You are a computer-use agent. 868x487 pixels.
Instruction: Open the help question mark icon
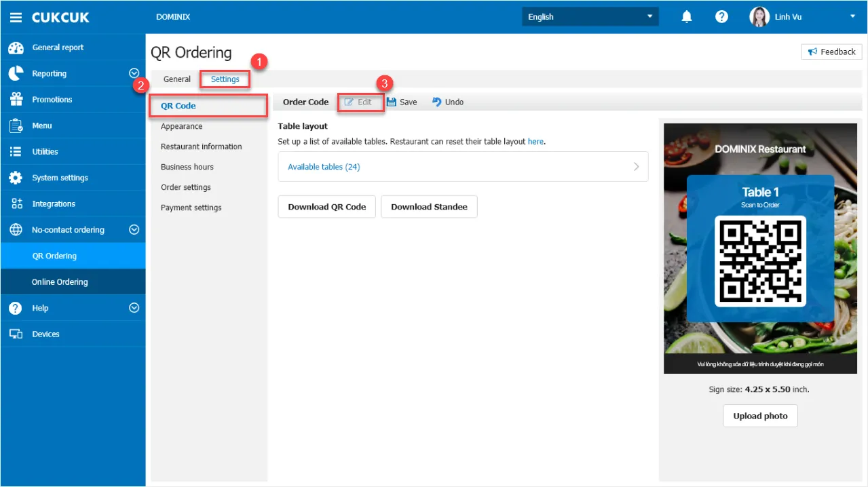coord(722,17)
